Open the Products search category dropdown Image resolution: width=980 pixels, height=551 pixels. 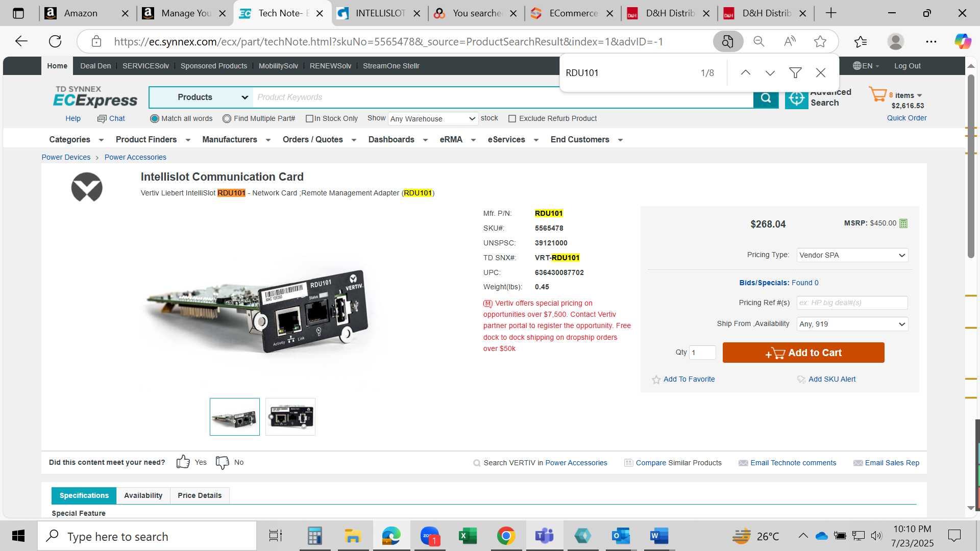[201, 97]
